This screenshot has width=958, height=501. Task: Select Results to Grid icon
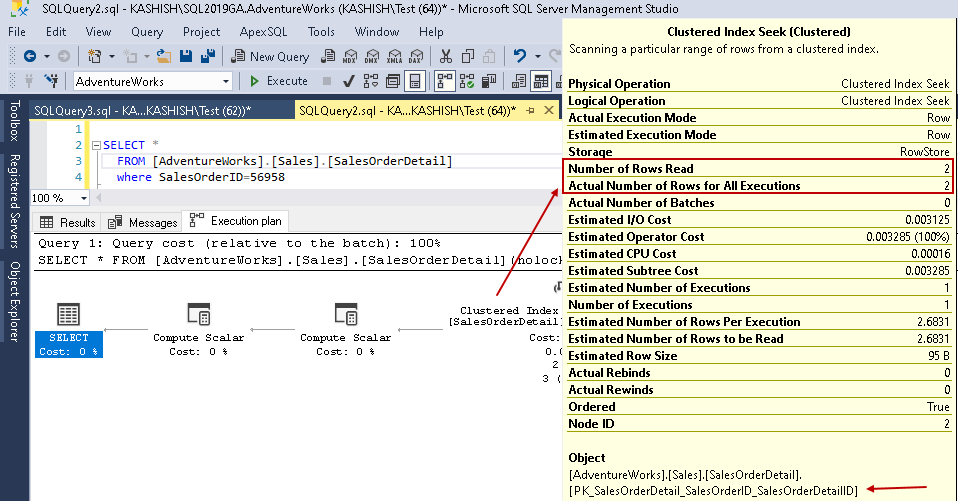click(541, 81)
